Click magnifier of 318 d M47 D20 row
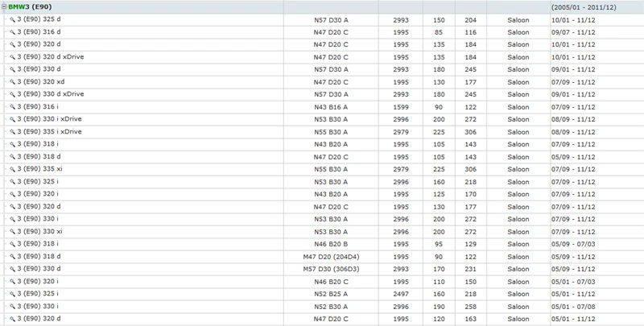 12,257
